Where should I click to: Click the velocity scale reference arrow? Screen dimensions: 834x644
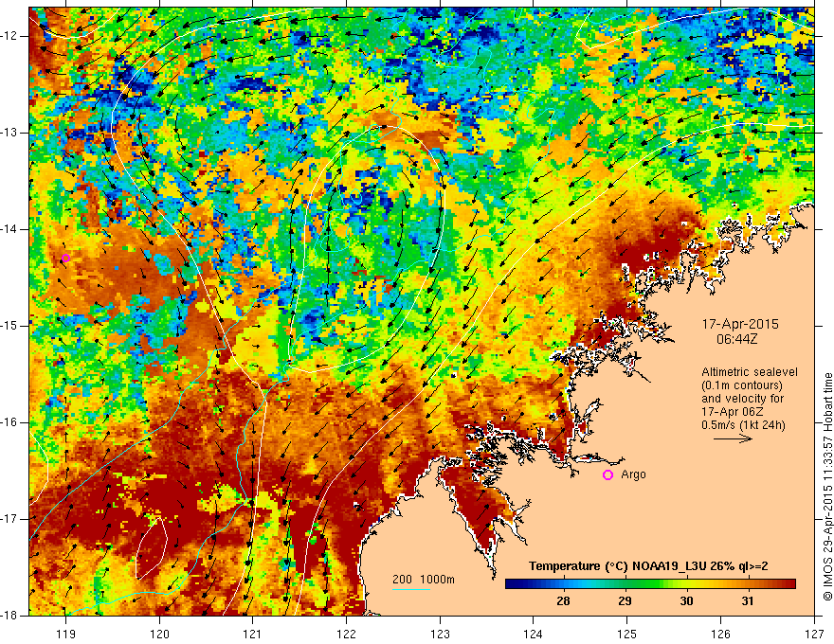[733, 438]
